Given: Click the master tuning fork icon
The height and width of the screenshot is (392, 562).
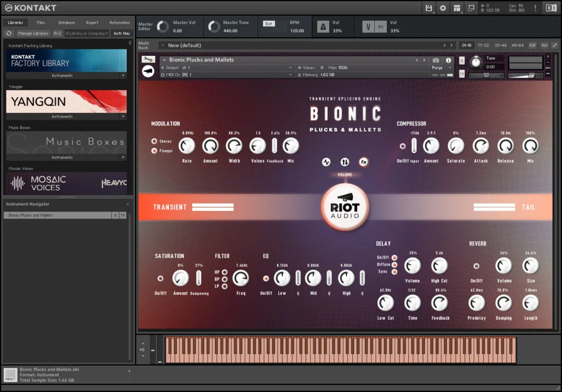Looking at the screenshot, I should 368,27.
